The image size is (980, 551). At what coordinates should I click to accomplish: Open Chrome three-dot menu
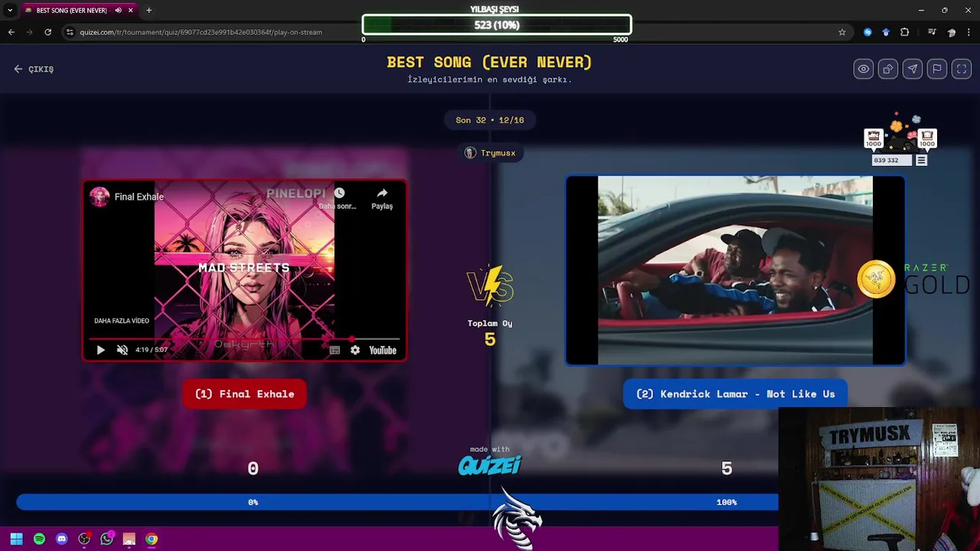969,32
